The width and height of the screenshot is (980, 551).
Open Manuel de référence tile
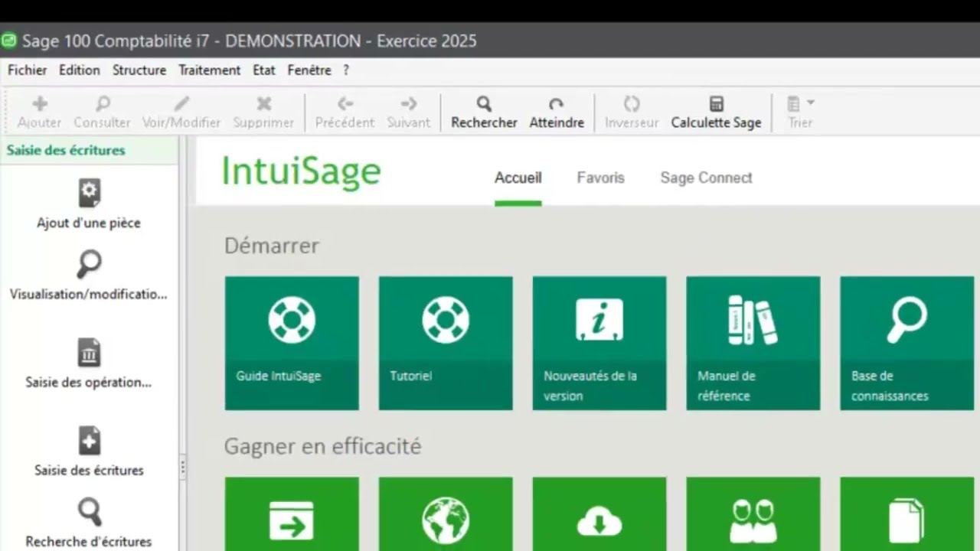coord(753,343)
